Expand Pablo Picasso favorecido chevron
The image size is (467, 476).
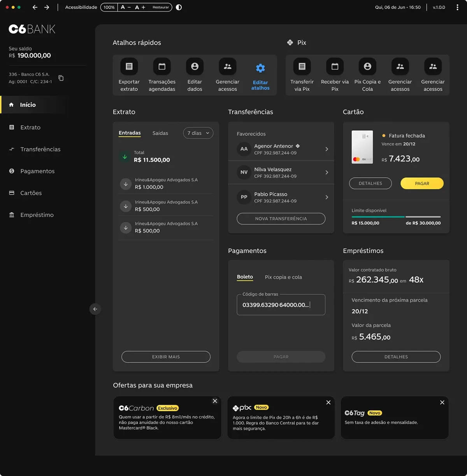tap(327, 197)
